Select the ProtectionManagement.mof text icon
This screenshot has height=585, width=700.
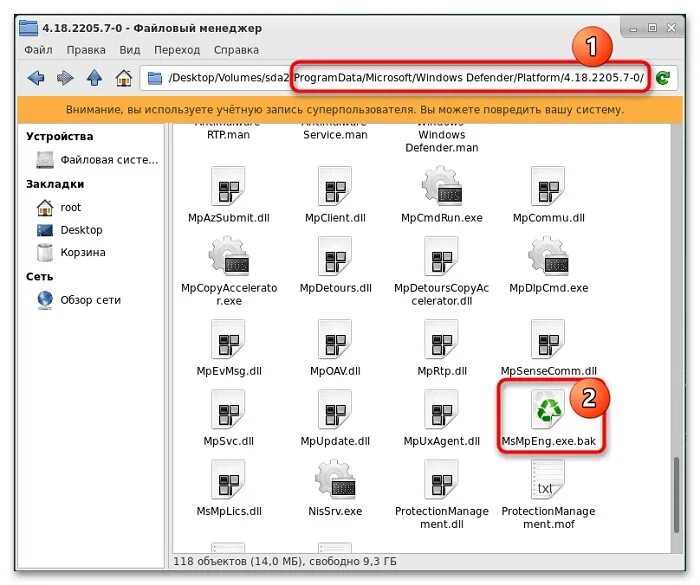coord(548,480)
